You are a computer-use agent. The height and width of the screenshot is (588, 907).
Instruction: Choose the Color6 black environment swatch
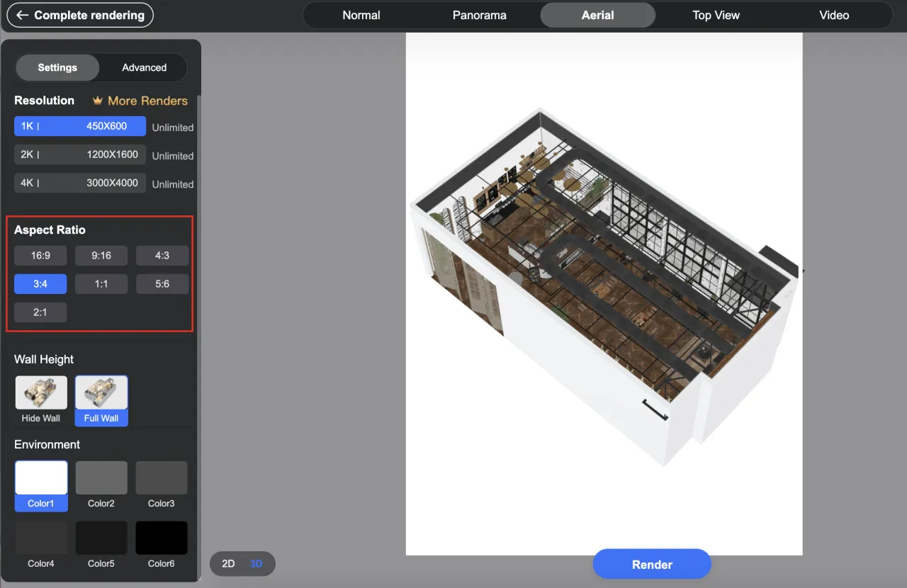[162, 538]
